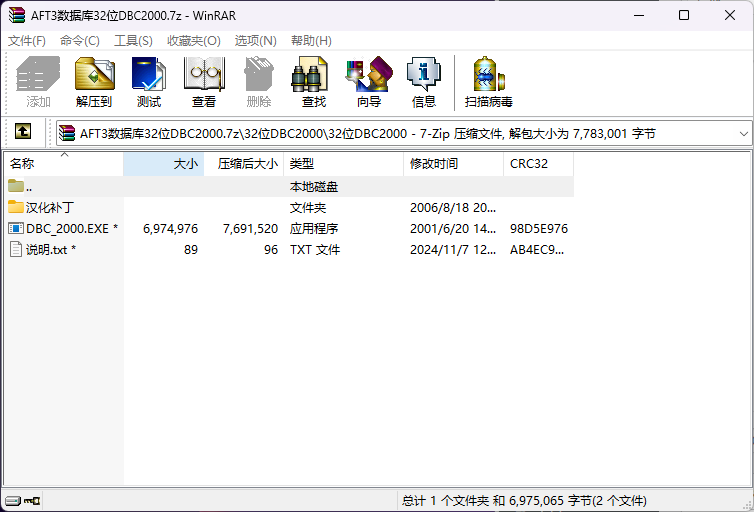Click the WinRAR app icon in title bar
Screen dimensions: 754x512
tap(15, 15)
